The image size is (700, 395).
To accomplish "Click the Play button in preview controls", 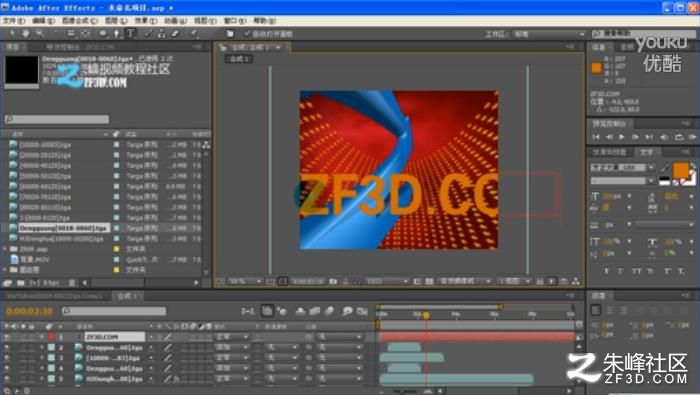I will point(622,137).
